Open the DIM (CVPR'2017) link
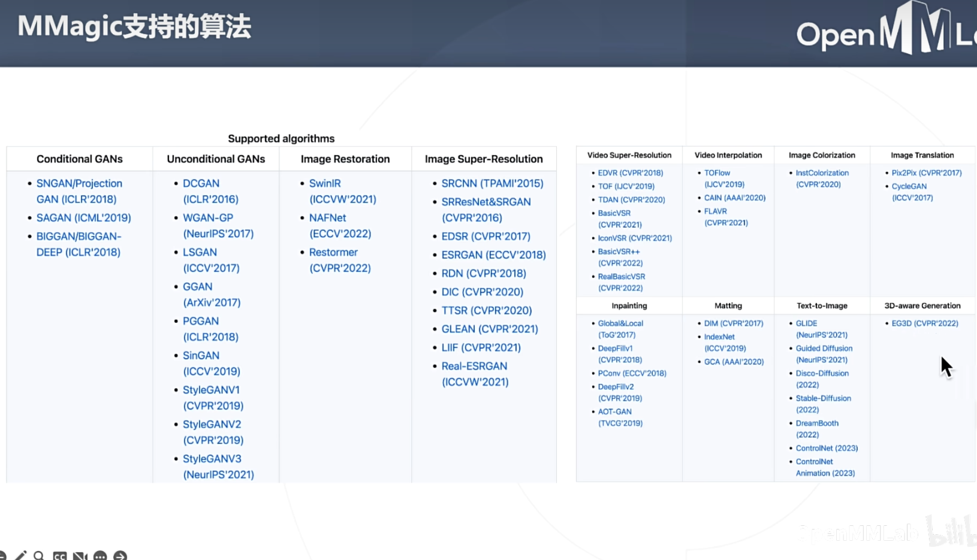 pyautogui.click(x=734, y=323)
